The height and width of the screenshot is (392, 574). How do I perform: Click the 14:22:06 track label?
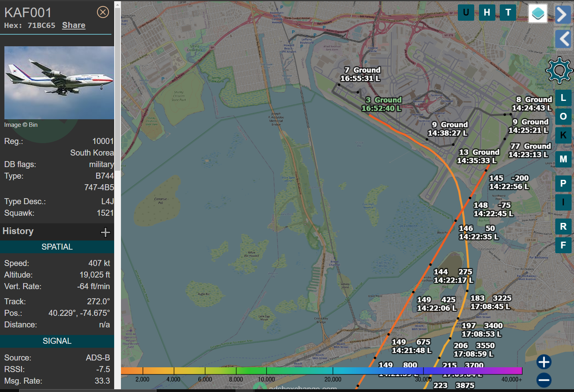(x=437, y=304)
